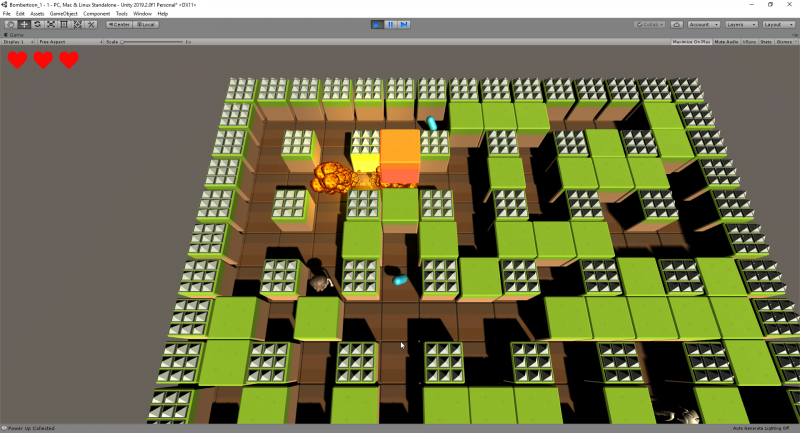Pause the running game

click(x=390, y=24)
